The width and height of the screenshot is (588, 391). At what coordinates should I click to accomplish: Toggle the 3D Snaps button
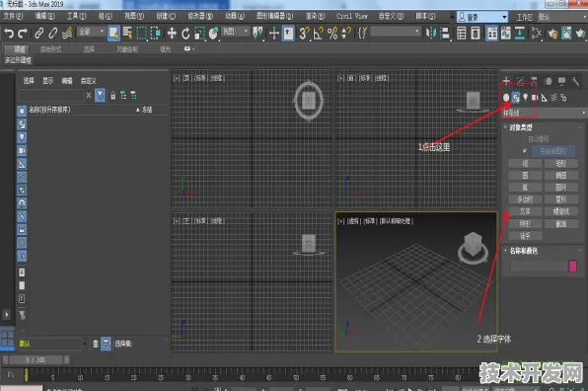304,34
